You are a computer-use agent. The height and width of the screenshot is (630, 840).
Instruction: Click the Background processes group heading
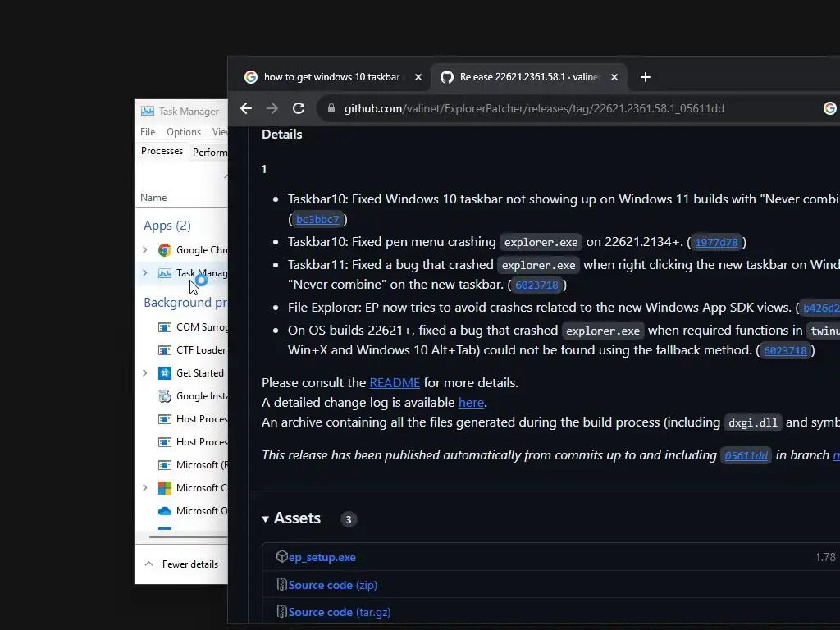(185, 303)
